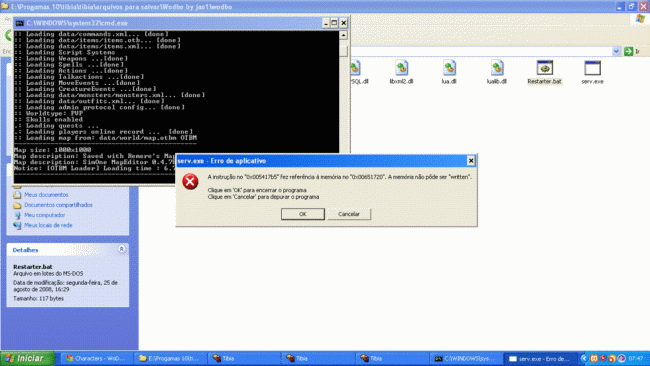Select the lualib.dll file icon
Viewport: 650px width, 366px height.
click(x=497, y=68)
